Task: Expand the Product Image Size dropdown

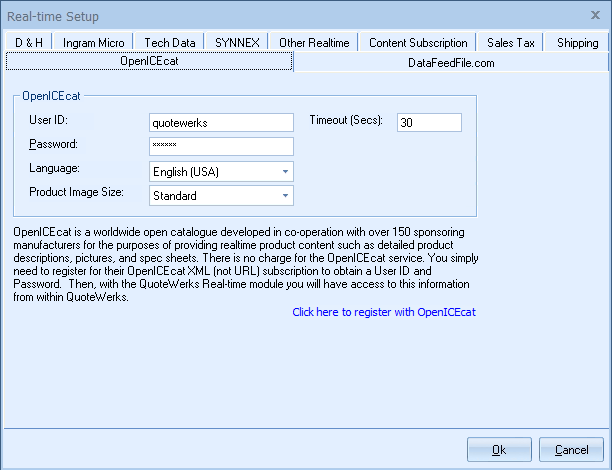Action: point(221,195)
